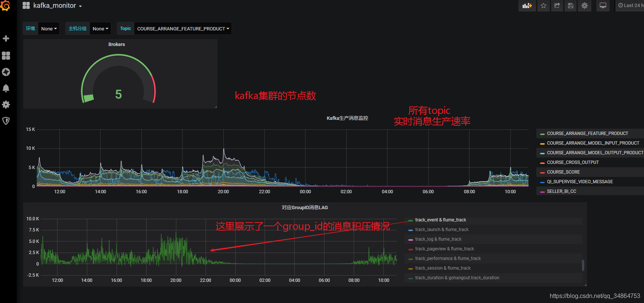Open the Alerting bell icon
Viewport: 644px width, 303px height.
[x=6, y=88]
